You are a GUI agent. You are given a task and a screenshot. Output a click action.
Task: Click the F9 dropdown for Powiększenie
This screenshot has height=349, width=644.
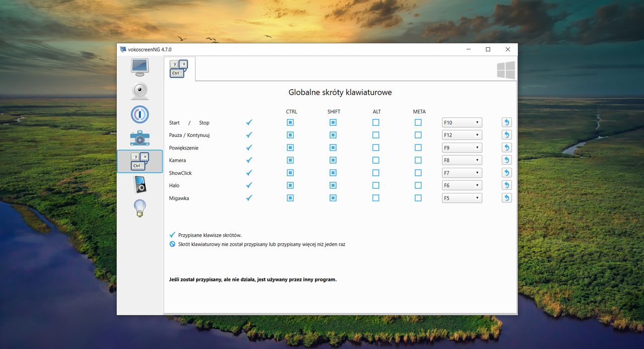pos(461,147)
